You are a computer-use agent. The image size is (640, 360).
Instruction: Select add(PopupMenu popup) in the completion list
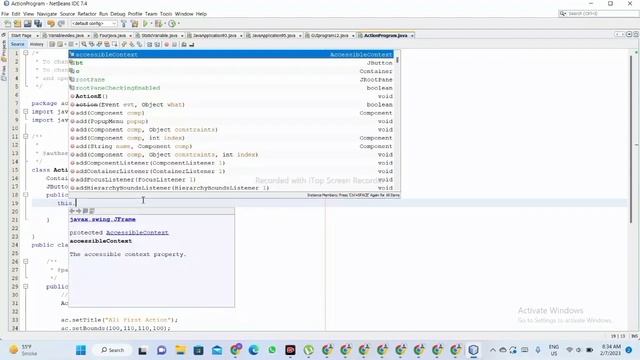[x=231, y=121]
